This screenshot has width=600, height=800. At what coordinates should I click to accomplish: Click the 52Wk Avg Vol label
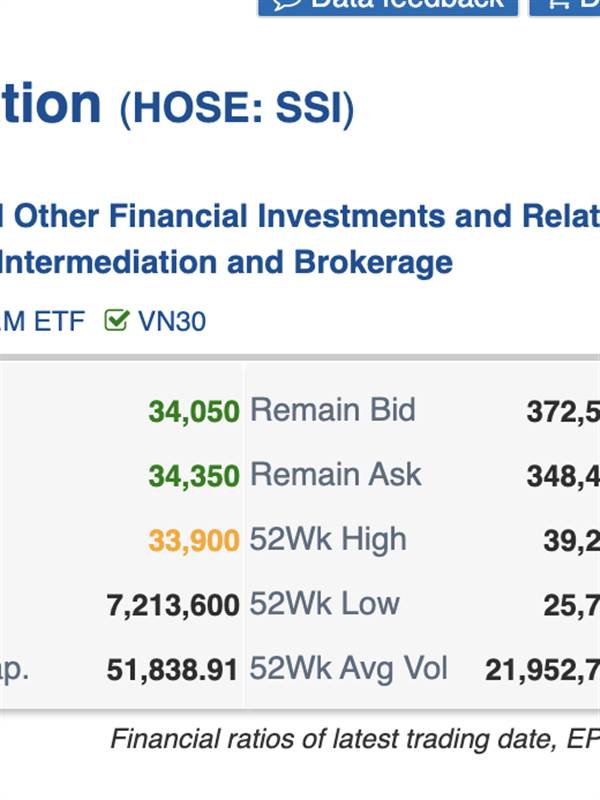pyautogui.click(x=348, y=669)
